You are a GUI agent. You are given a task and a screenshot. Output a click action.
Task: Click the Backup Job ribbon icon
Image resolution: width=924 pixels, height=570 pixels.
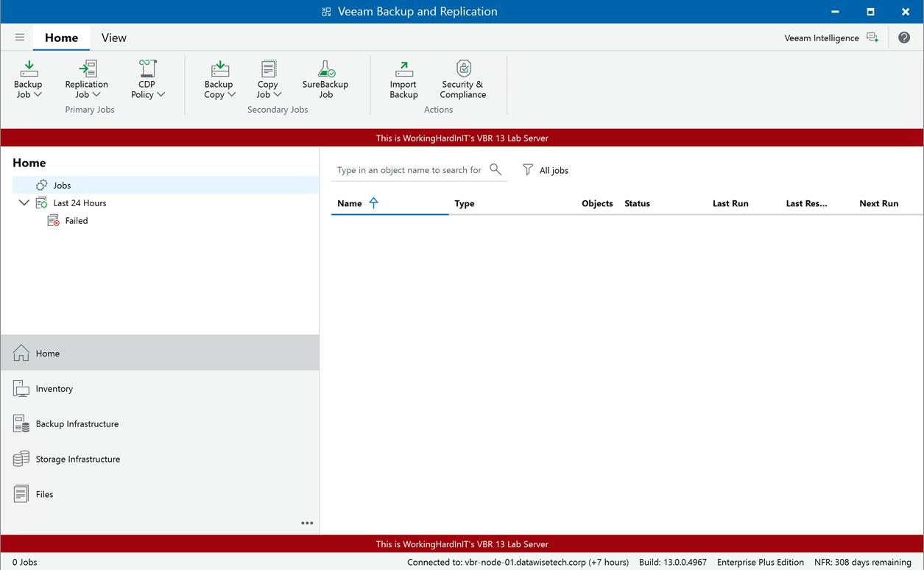click(29, 70)
